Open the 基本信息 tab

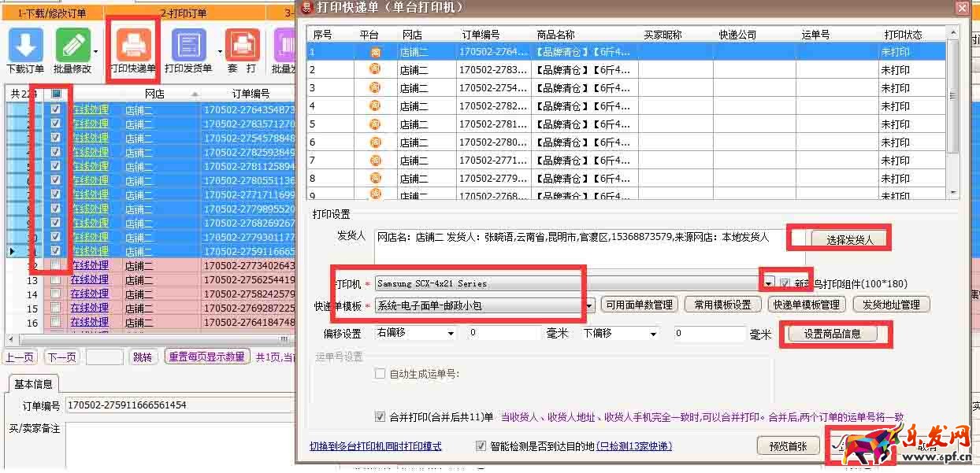[34, 384]
